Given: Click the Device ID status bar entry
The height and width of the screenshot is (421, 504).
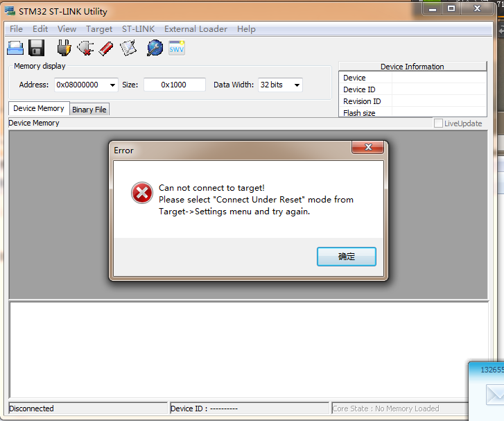Looking at the screenshot, I should point(250,409).
